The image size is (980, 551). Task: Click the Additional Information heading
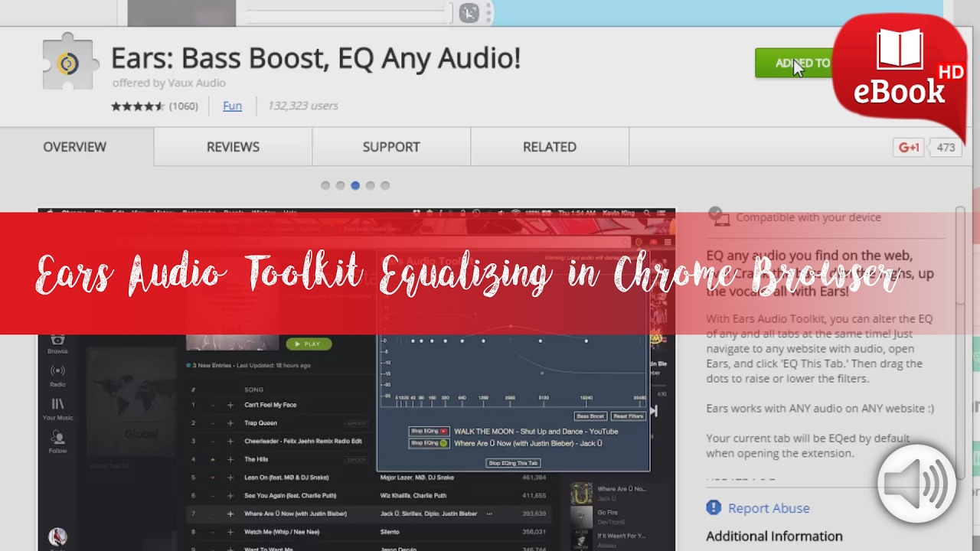[774, 536]
